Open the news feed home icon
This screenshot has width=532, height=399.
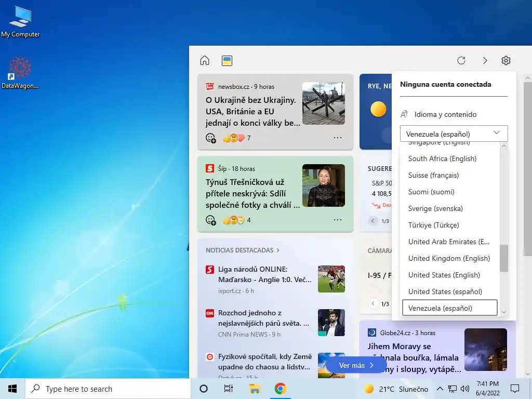tap(205, 60)
